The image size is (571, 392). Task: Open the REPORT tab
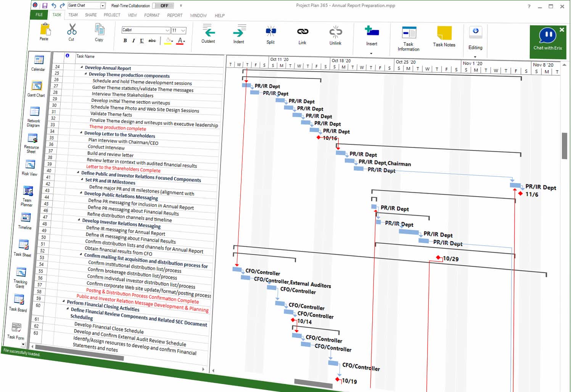[175, 15]
